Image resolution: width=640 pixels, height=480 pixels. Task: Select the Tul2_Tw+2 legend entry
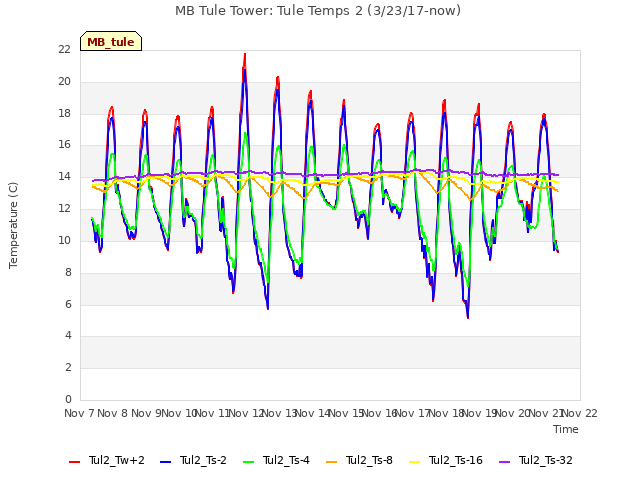[107, 460]
